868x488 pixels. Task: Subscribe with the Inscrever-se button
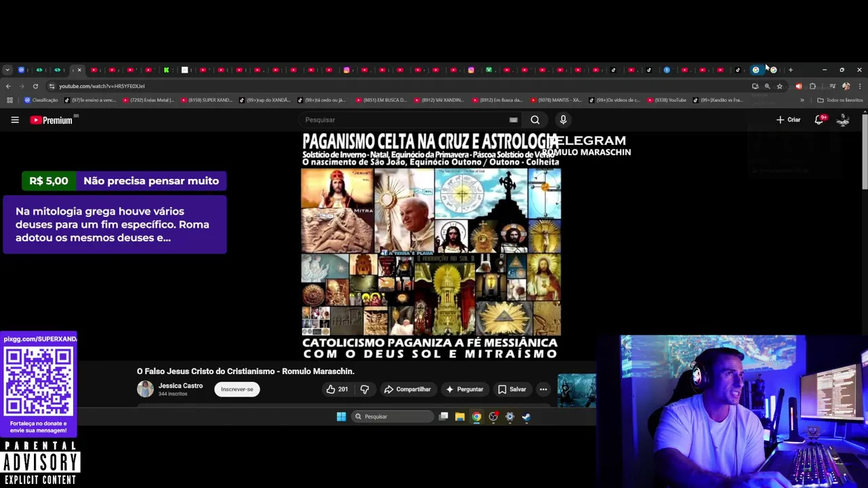click(237, 389)
